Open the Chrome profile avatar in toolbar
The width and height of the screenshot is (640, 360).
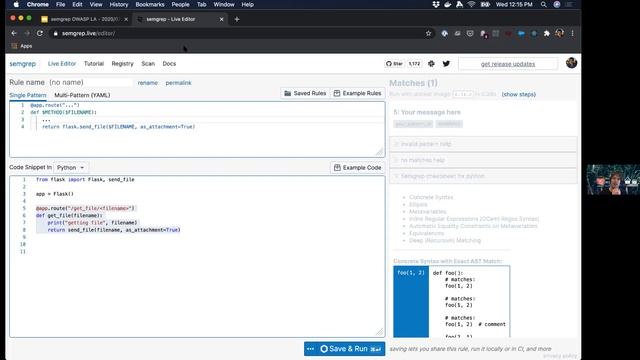(x=559, y=33)
